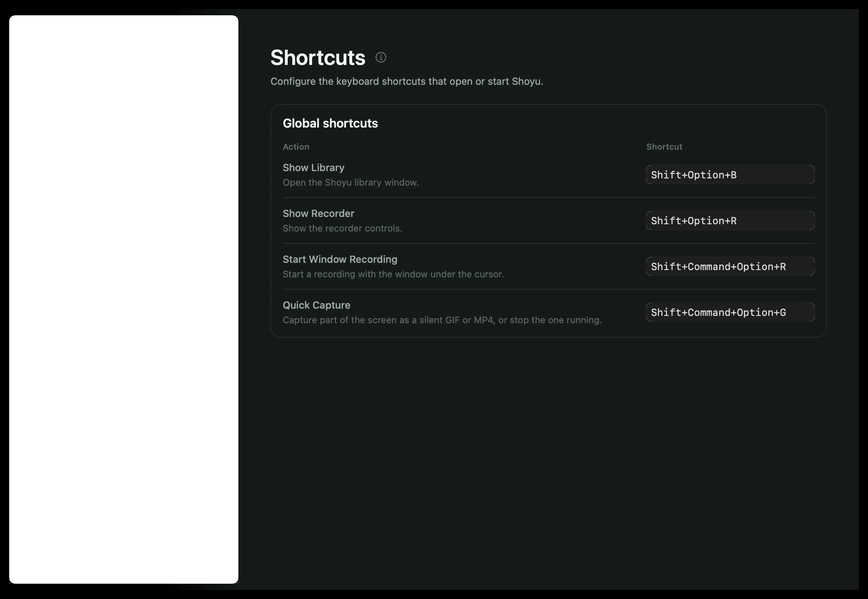Edit the Start Window Recording shortcut field
Viewport: 868px width, 599px height.
coord(730,266)
